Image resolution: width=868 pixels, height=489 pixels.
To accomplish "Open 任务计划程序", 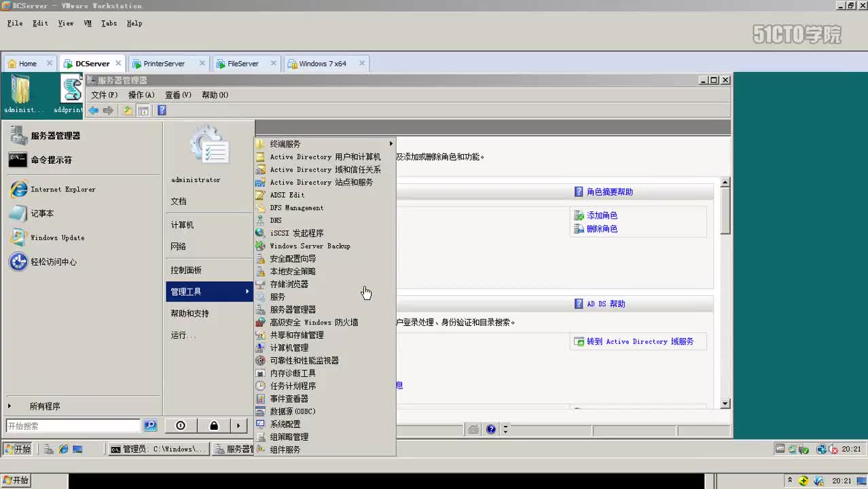I will coord(325,386).
